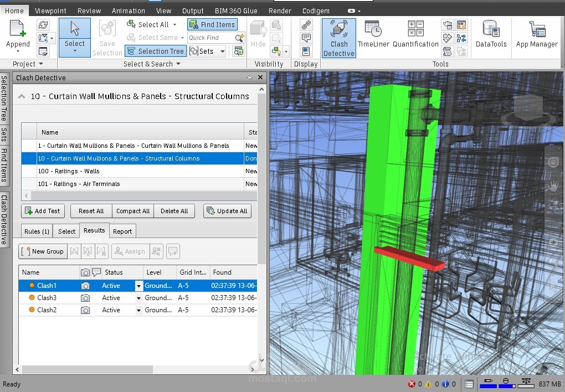Open the Review ribbon tab
Viewport: 565px width, 392px height.
[x=89, y=11]
